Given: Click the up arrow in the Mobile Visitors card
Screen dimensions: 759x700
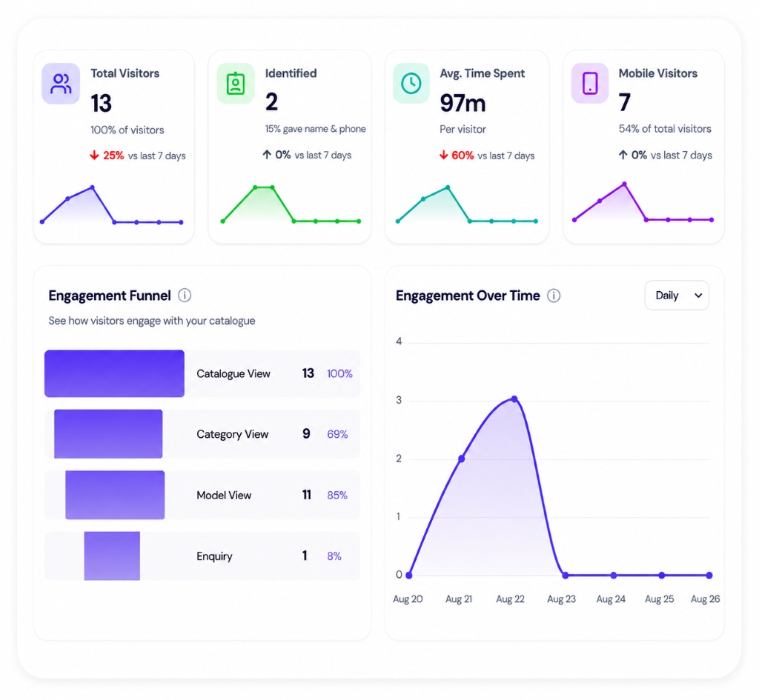Looking at the screenshot, I should pyautogui.click(x=623, y=155).
